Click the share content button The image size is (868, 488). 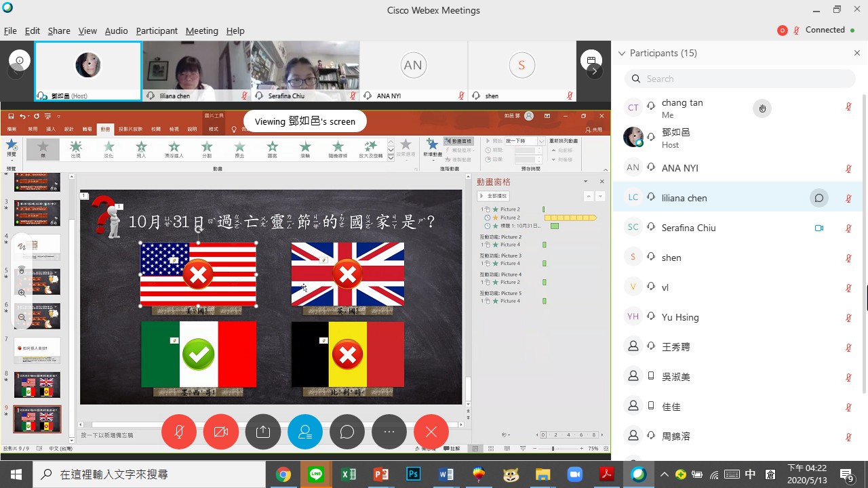pyautogui.click(x=263, y=432)
